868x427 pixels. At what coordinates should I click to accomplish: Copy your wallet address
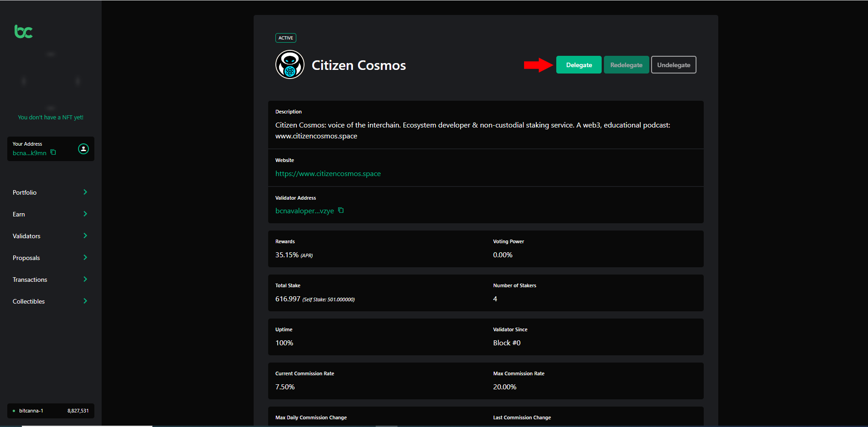point(54,152)
